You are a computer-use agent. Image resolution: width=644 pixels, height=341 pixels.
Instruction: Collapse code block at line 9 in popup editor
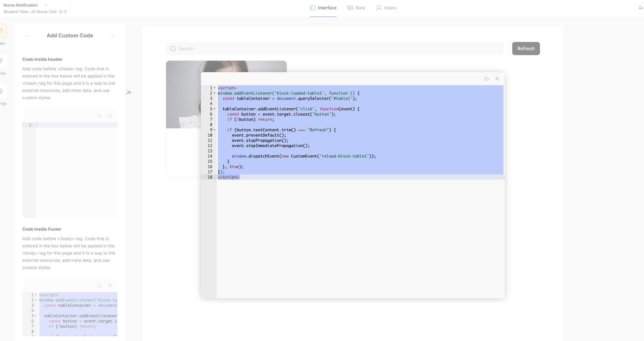tap(215, 130)
